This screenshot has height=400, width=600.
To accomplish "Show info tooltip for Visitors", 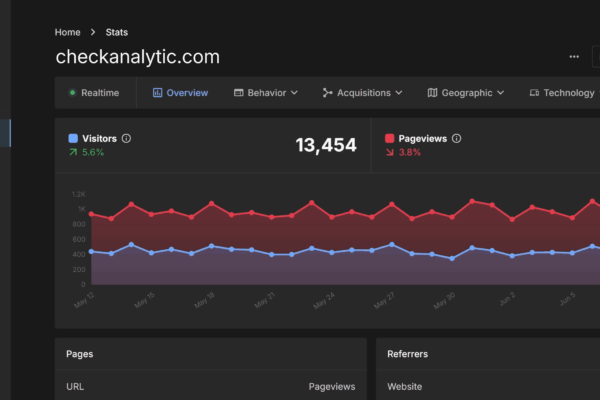I will (126, 138).
